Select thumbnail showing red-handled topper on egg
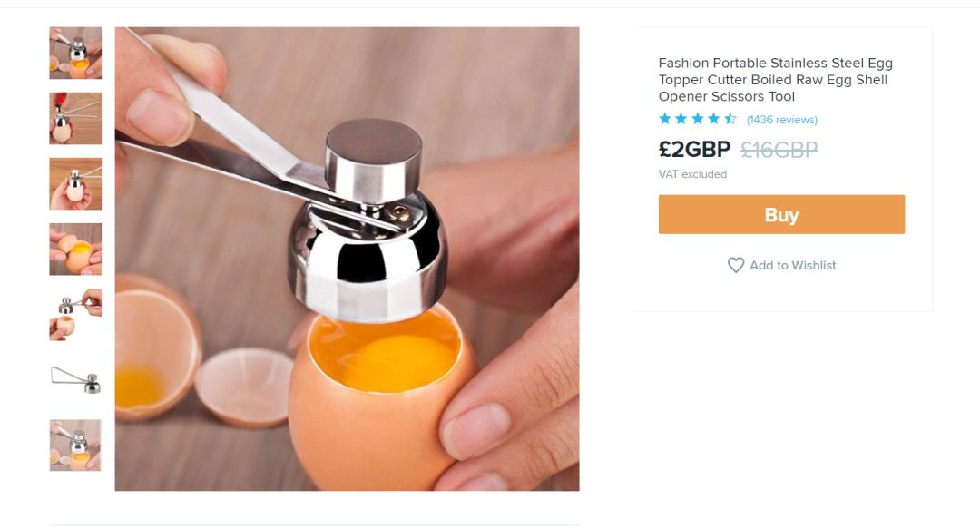The width and height of the screenshot is (980, 529). 75,118
